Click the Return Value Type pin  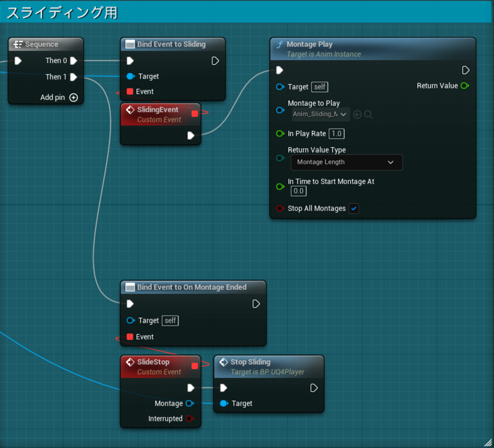280,158
